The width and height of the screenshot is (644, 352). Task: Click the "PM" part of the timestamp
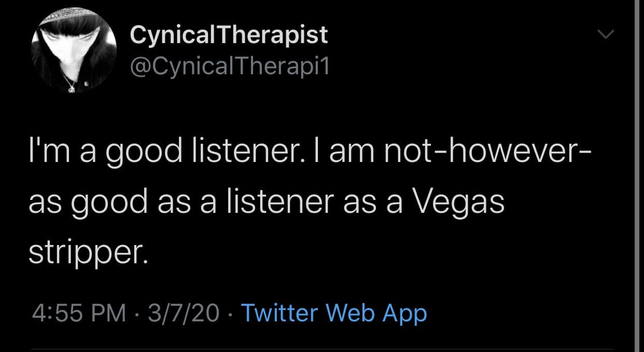pyautogui.click(x=110, y=313)
